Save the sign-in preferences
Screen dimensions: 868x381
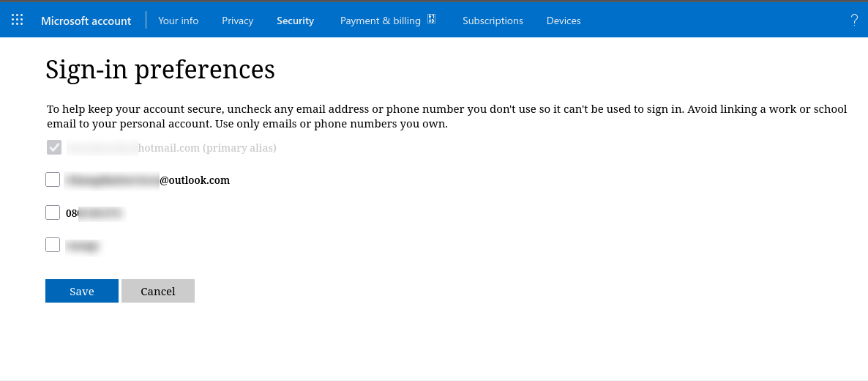click(82, 291)
